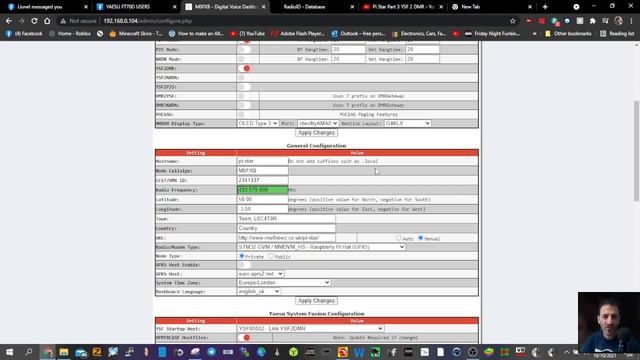The image size is (640, 360).
Task: Enable the YSF2NXDN switch
Action: pyautogui.click(x=244, y=78)
